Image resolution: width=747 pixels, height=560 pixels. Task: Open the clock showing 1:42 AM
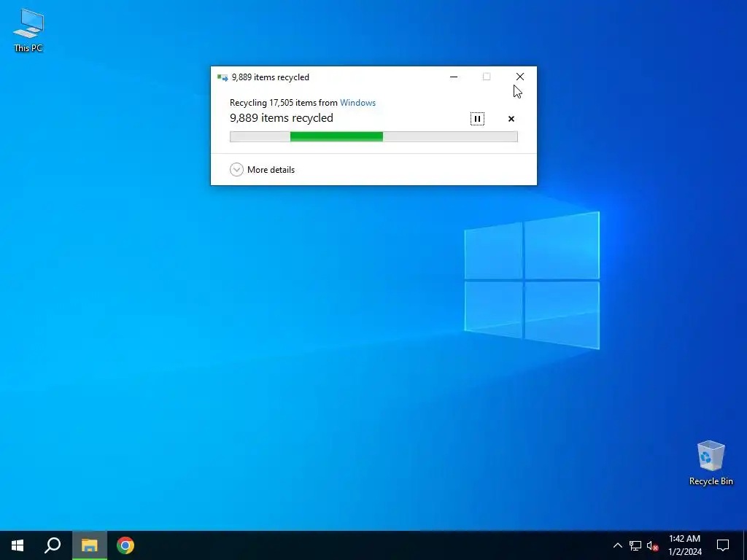pos(684,545)
